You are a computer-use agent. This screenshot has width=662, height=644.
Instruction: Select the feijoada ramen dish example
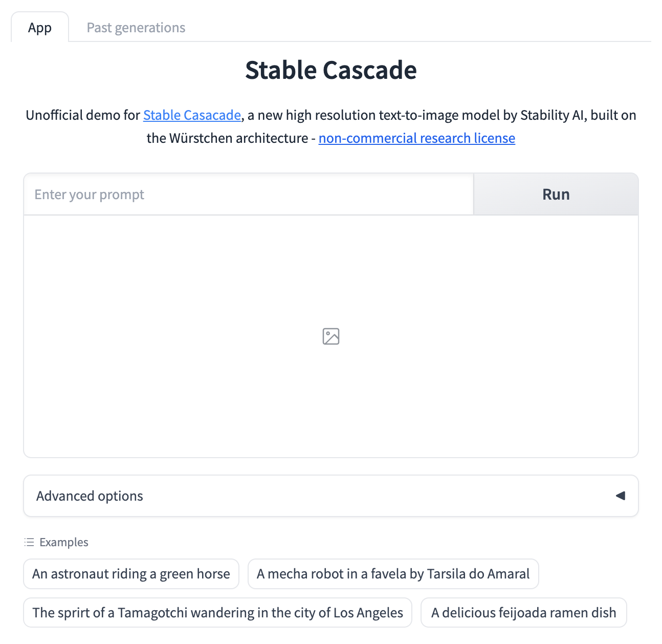(x=523, y=612)
